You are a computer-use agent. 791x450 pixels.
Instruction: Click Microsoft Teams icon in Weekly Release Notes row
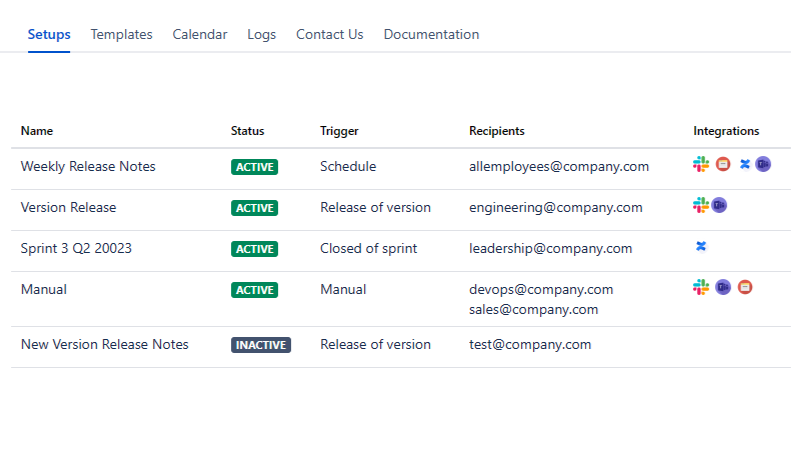(x=763, y=164)
